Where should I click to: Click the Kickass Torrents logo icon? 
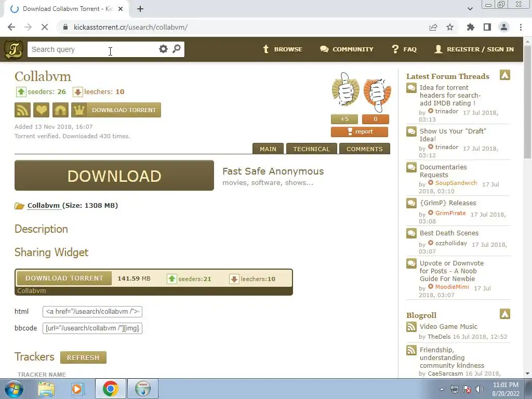(14, 49)
